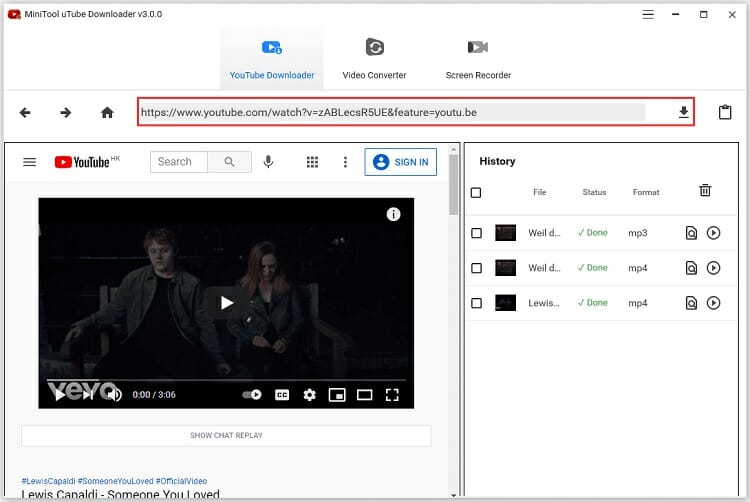This screenshot has height=502, width=750.
Task: Click the large play button on video
Action: [x=226, y=303]
